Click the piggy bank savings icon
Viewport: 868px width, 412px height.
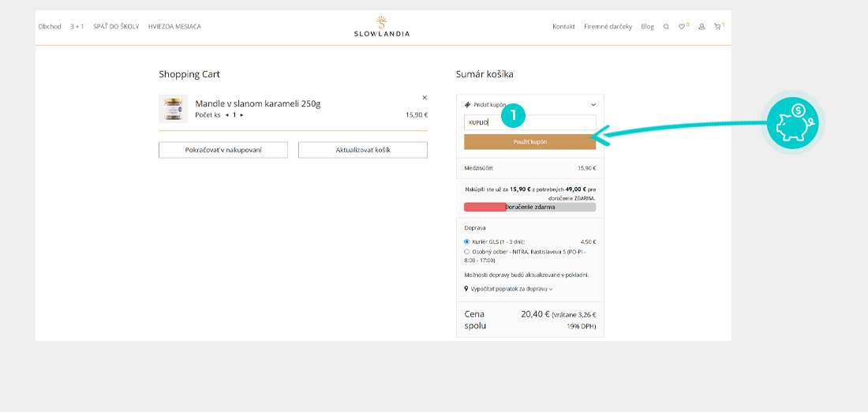(x=794, y=123)
